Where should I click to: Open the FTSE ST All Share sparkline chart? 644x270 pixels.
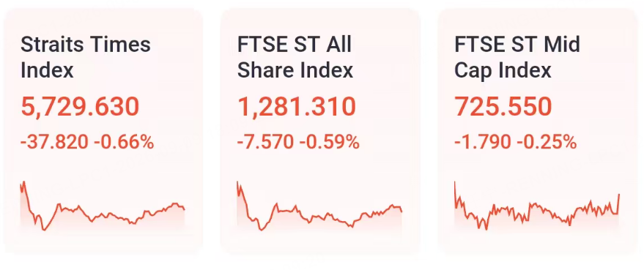point(319,209)
